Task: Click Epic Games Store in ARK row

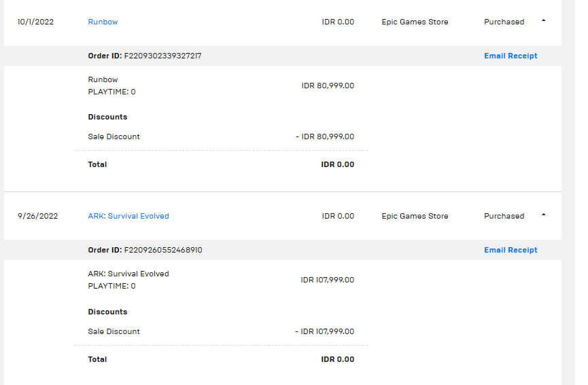Action: click(x=415, y=216)
